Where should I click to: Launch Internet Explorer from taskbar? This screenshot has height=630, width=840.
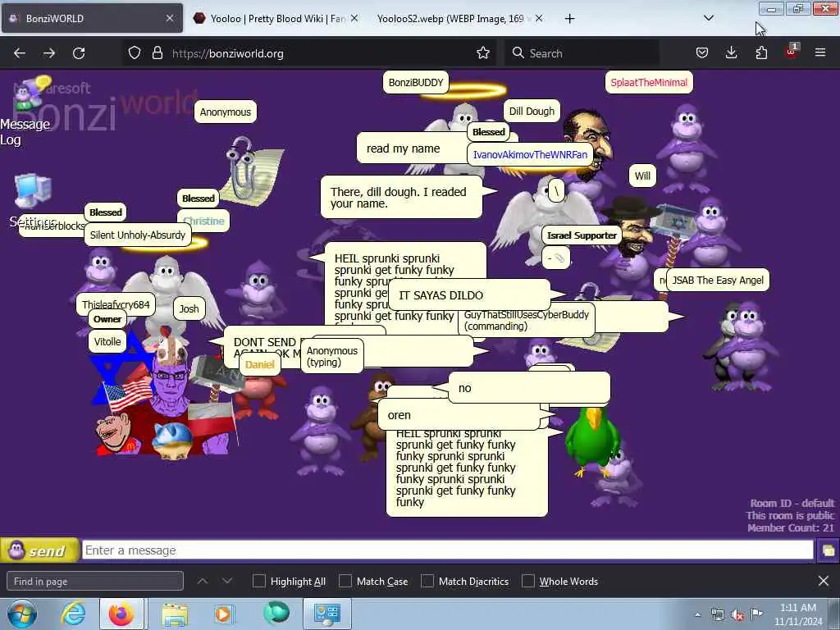pos(73,614)
